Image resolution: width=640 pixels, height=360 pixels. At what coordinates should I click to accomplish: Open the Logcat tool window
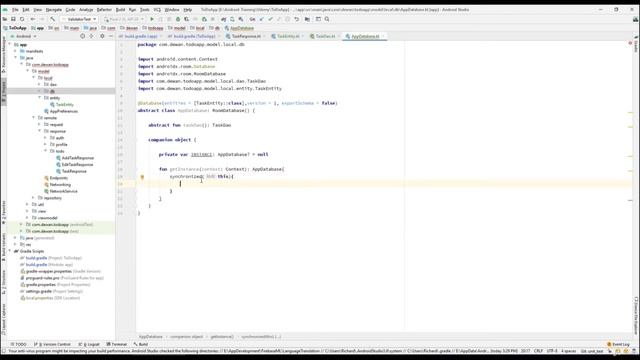pyautogui.click(x=89, y=344)
